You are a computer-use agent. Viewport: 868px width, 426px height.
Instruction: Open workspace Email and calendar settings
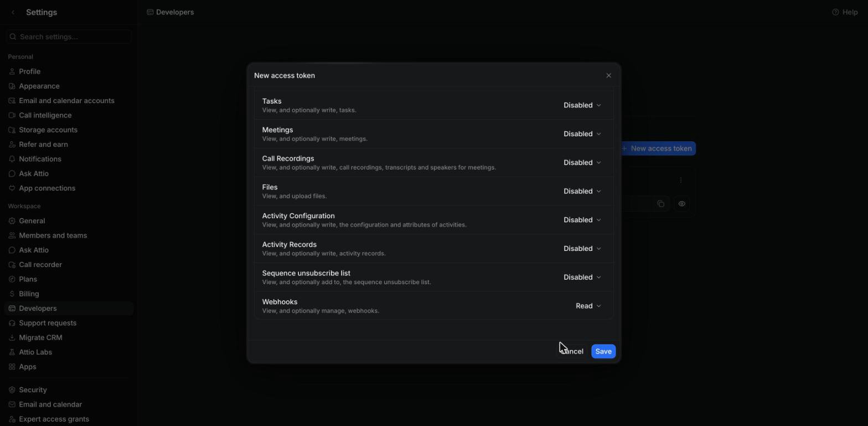point(69,404)
